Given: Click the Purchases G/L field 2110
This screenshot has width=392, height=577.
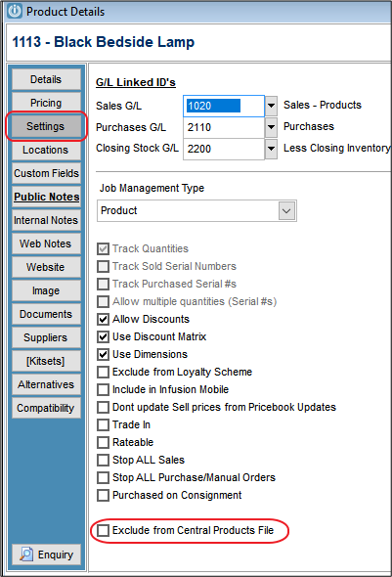Looking at the screenshot, I should click(x=224, y=127).
